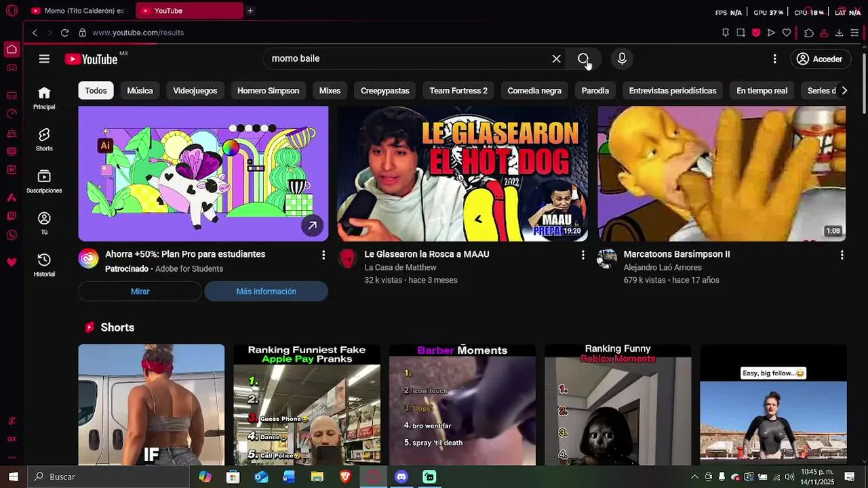Show more filter chips with the right chevron
868x488 pixels.
click(844, 91)
